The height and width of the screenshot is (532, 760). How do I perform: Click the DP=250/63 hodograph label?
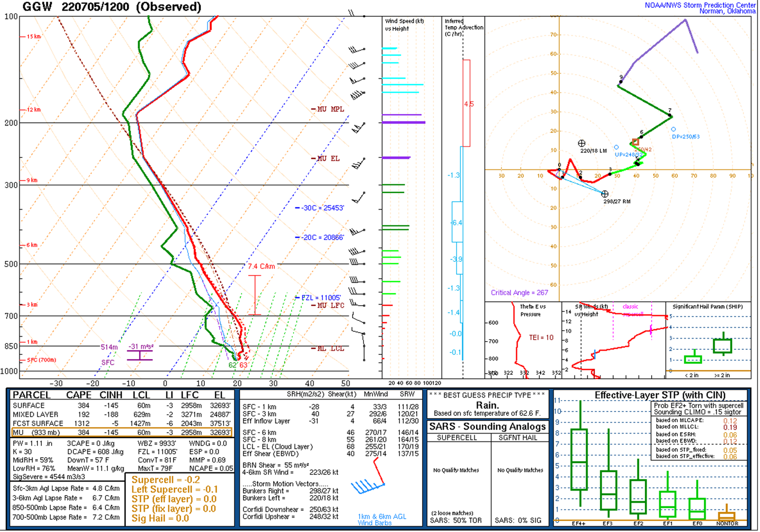[x=686, y=136]
